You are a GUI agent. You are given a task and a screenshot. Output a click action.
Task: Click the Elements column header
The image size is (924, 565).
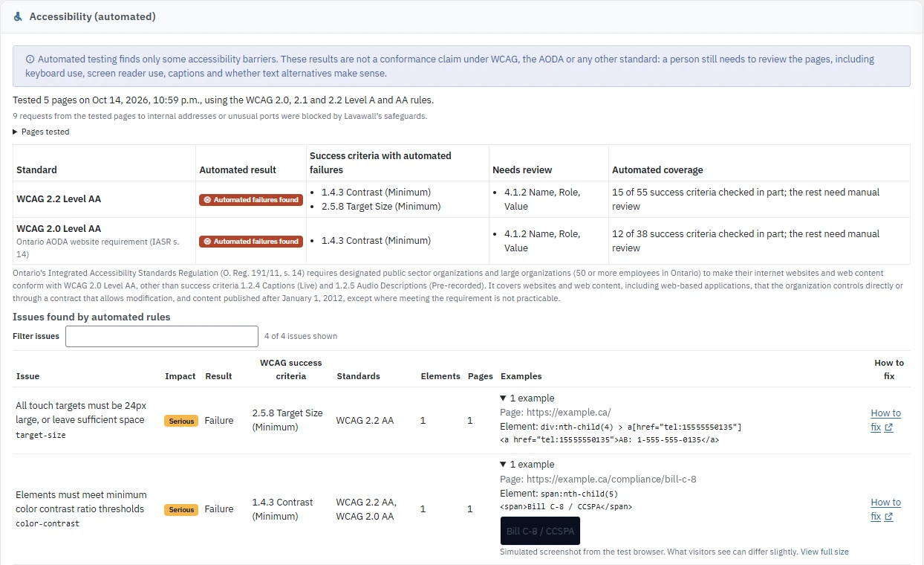pyautogui.click(x=440, y=376)
